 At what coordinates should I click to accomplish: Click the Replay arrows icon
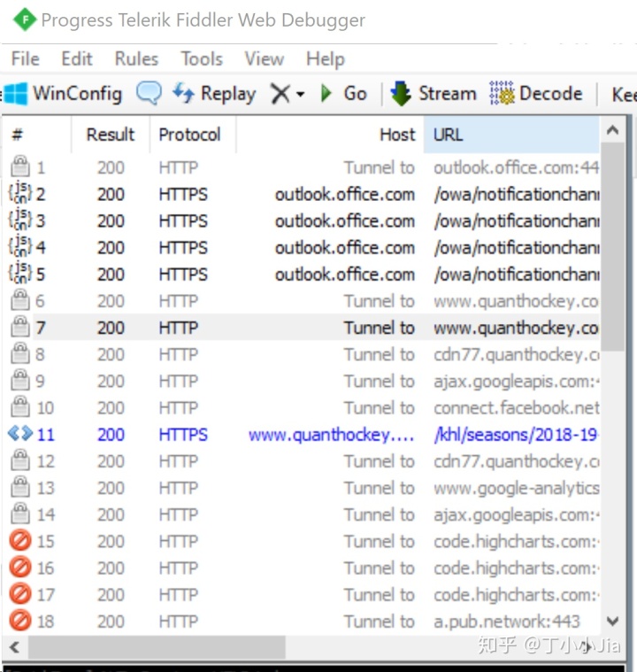(183, 93)
